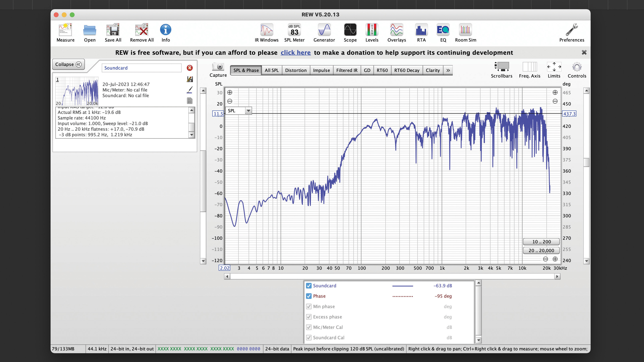
Task: Open the SPL Meter
Action: coord(294,33)
